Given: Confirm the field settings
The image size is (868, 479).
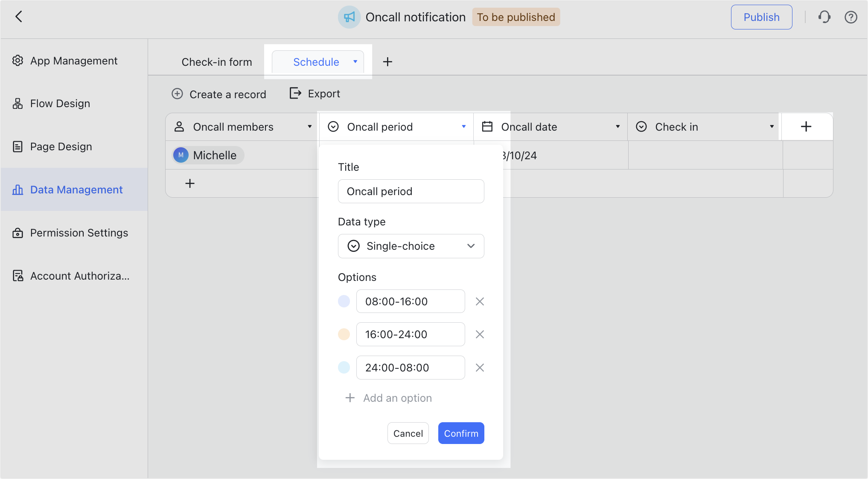Looking at the screenshot, I should pos(461,433).
